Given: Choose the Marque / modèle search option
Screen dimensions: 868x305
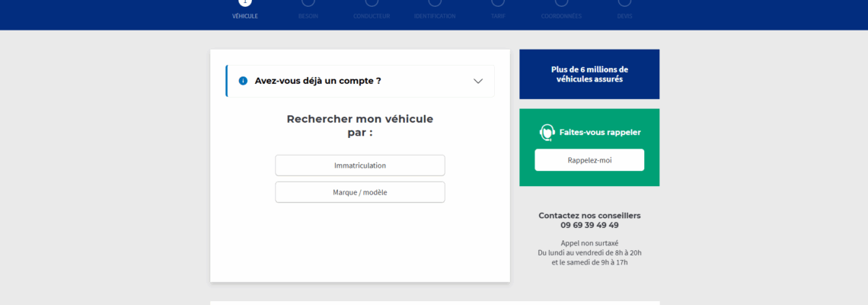Looking at the screenshot, I should click(359, 192).
